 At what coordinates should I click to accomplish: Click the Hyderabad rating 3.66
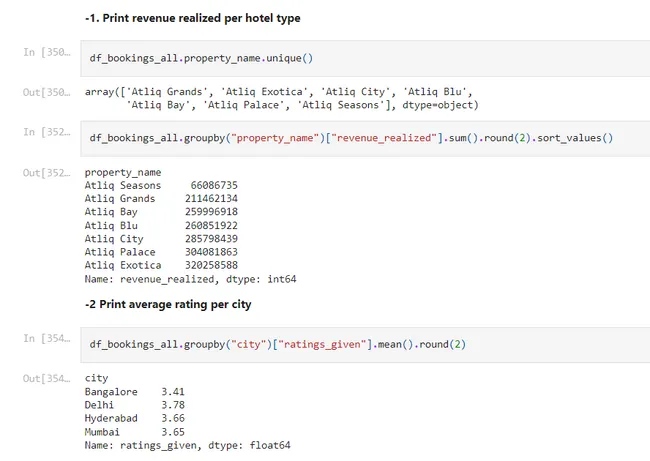(x=173, y=418)
